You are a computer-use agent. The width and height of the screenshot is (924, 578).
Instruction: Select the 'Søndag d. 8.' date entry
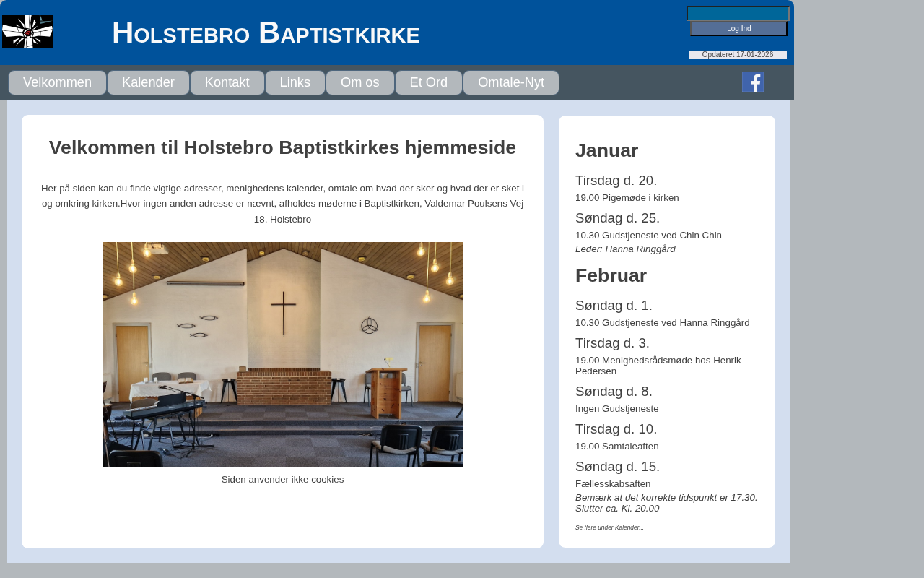point(614,392)
